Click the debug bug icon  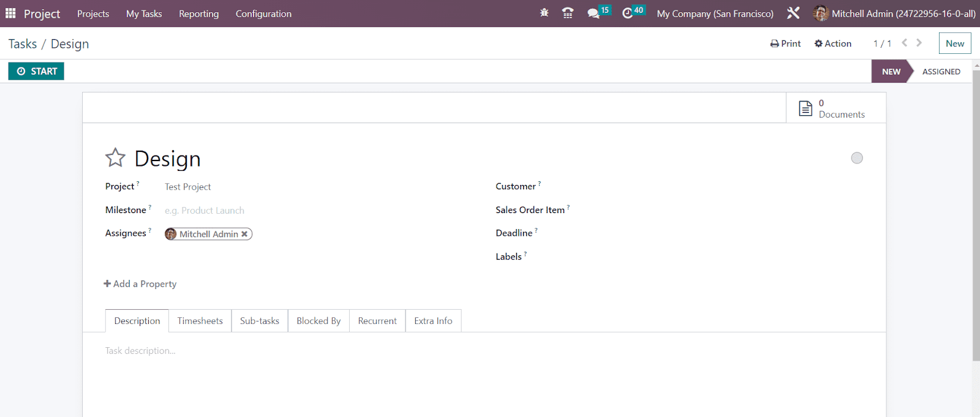pos(544,13)
